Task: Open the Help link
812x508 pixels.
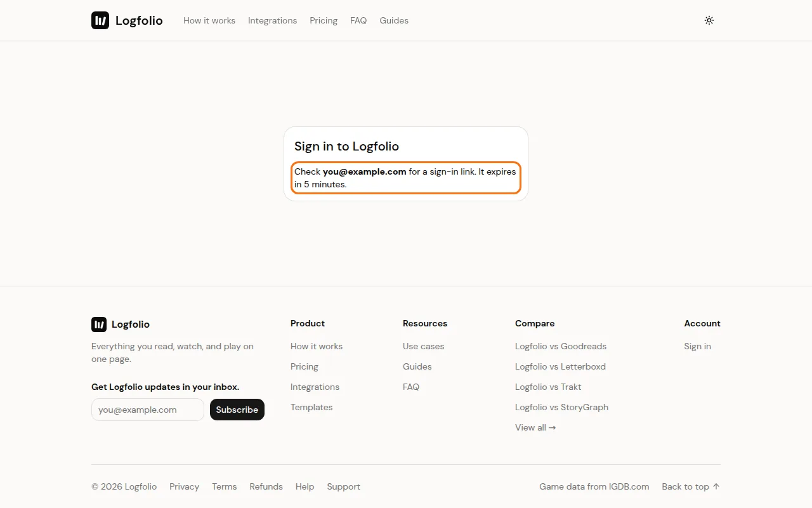Action: (304, 486)
